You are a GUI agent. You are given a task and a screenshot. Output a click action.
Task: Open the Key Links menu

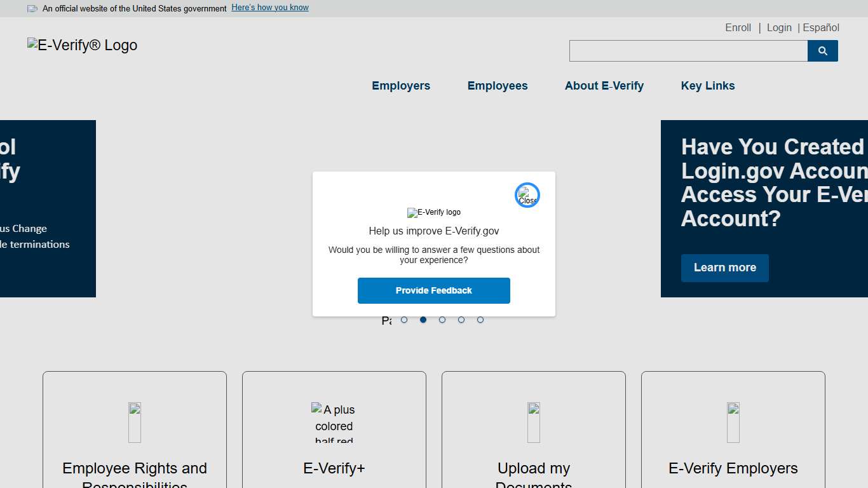click(x=707, y=85)
